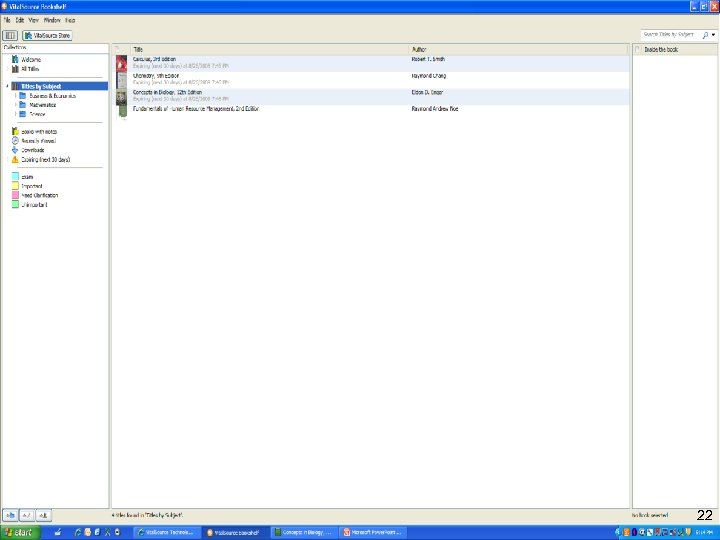Select the Calculus, 3rd Edition title
Viewport: 720px width, 540px height.
coord(154,59)
